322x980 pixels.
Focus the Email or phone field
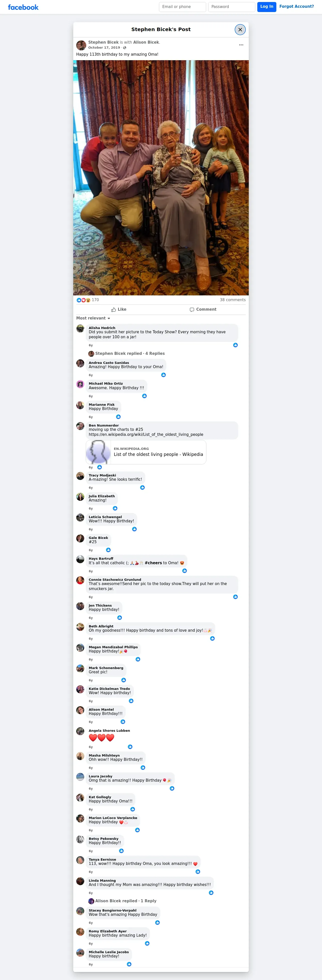pyautogui.click(x=182, y=7)
